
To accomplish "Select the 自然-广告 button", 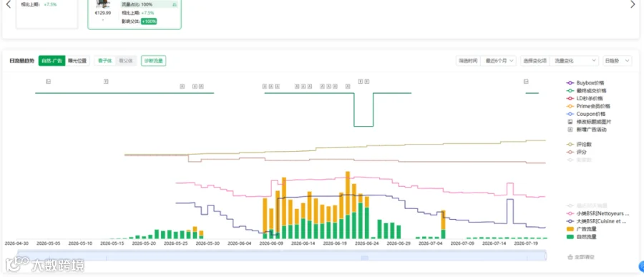I will [x=52, y=61].
